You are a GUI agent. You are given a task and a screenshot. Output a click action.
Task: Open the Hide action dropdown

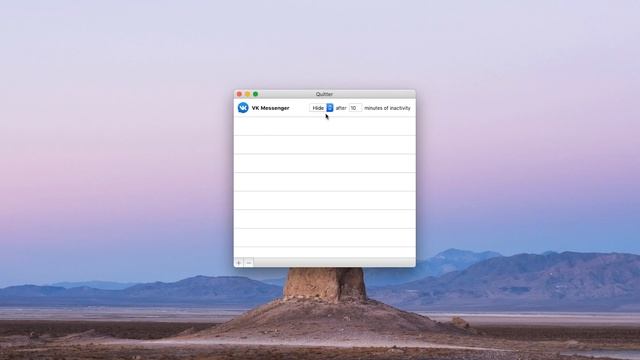click(322, 108)
